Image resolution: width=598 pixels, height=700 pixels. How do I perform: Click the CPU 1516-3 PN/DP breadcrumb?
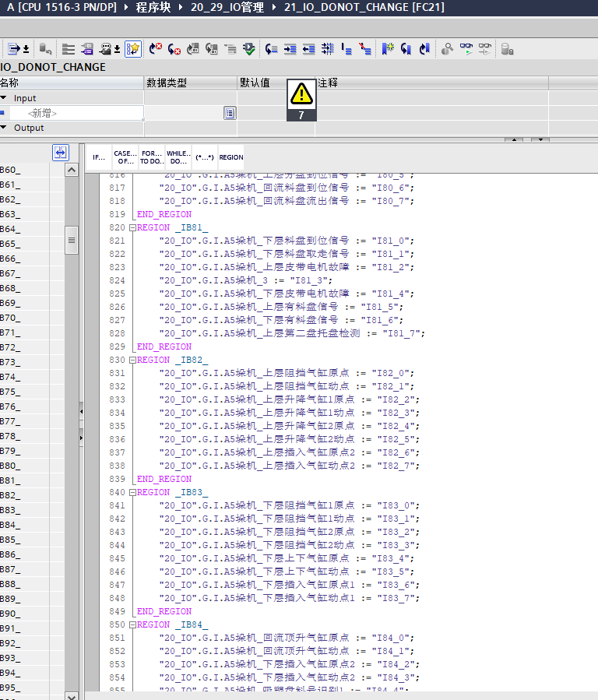[62, 7]
